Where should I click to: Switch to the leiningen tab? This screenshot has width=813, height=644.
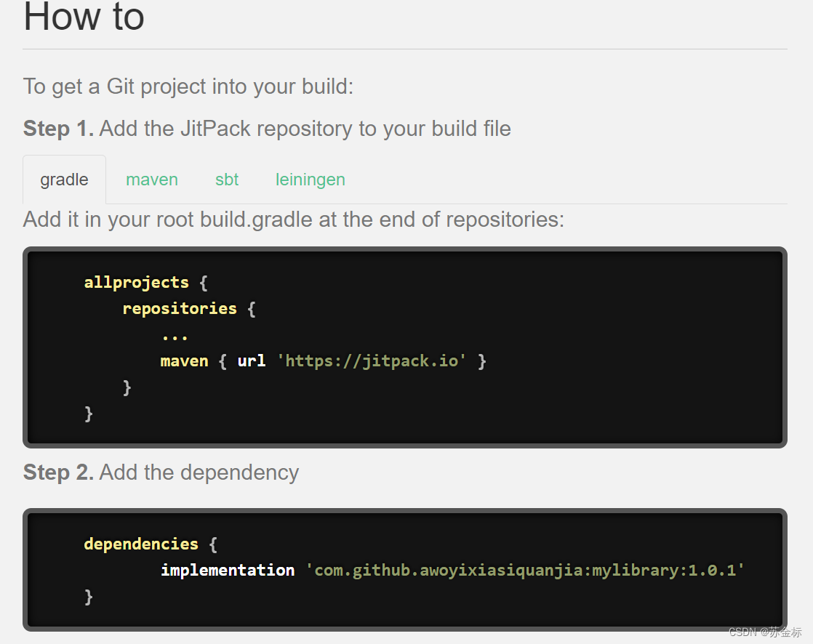[310, 180]
